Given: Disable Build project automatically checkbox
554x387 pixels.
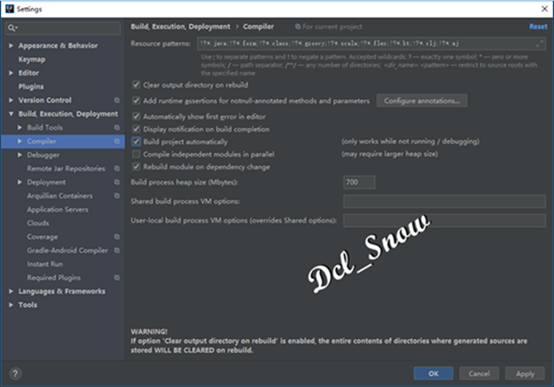Looking at the screenshot, I should [x=136, y=142].
